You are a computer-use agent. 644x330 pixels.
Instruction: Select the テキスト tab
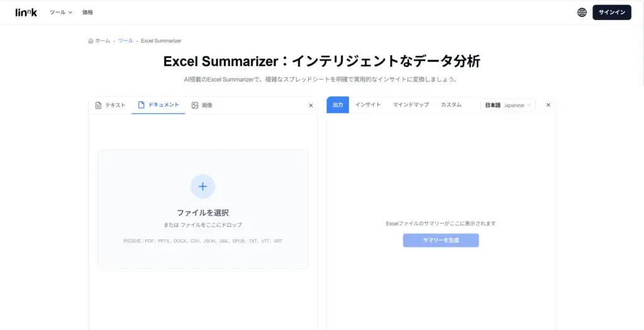coord(110,105)
